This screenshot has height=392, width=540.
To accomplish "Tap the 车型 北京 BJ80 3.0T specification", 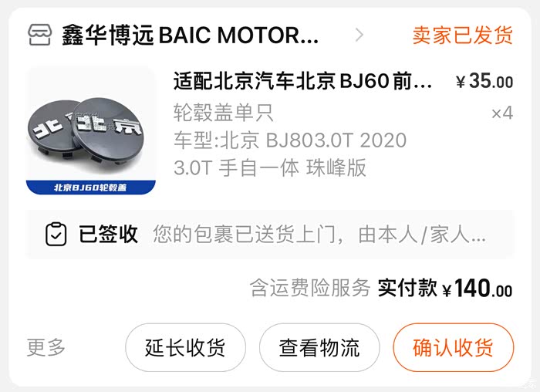I will (x=289, y=154).
